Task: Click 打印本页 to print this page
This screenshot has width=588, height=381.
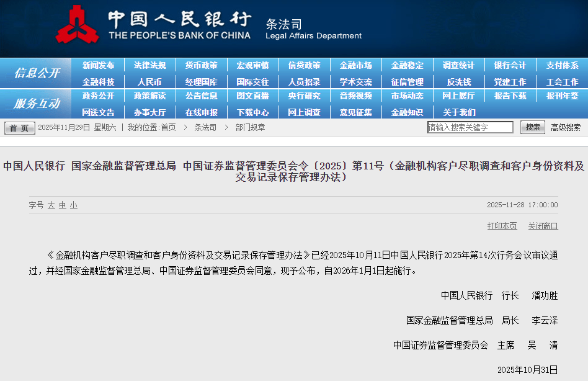Action: [501, 226]
